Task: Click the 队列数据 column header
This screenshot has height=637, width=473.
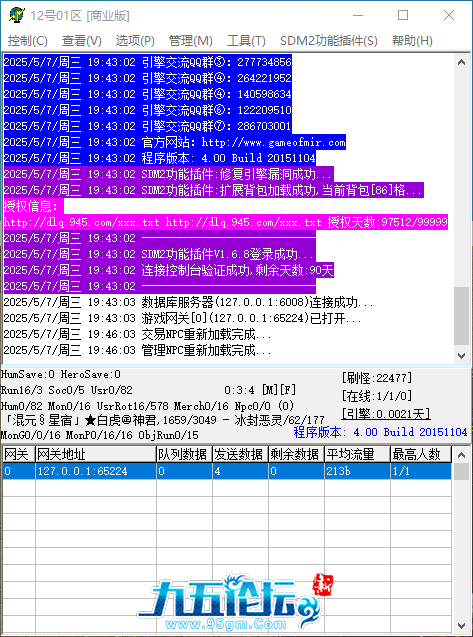Action: [184, 454]
